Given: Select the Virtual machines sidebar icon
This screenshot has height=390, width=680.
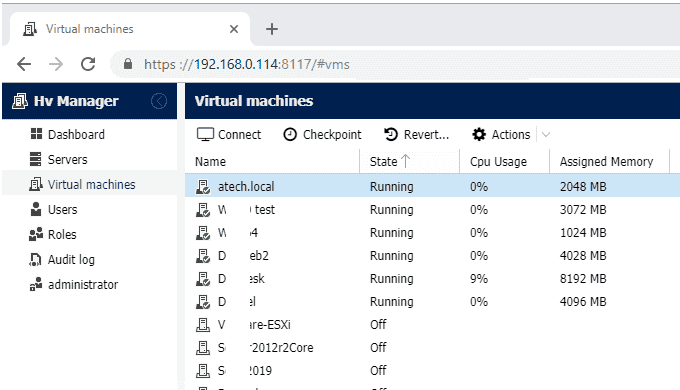Looking at the screenshot, I should tap(36, 184).
